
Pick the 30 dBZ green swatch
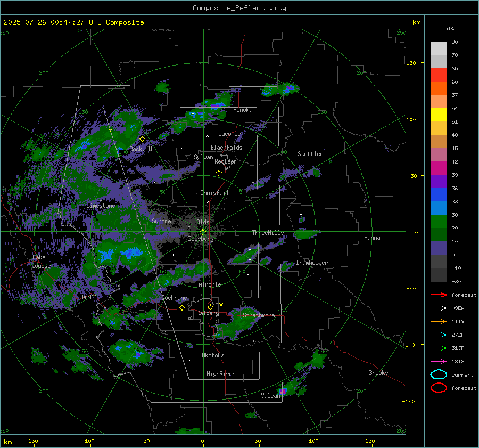pos(439,222)
